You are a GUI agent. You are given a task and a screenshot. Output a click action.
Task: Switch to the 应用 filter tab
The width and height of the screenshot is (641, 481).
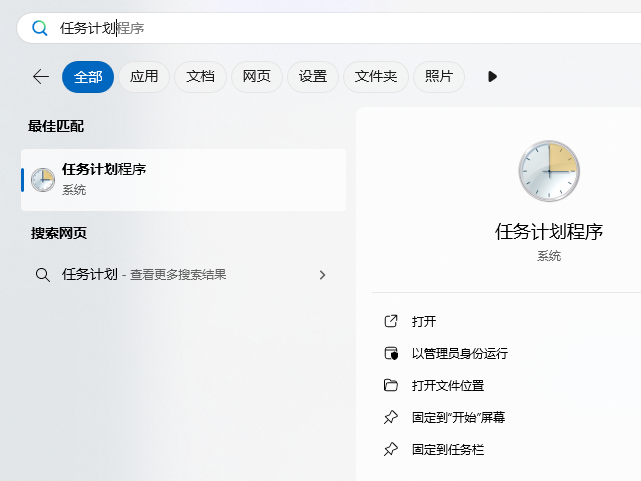point(144,77)
